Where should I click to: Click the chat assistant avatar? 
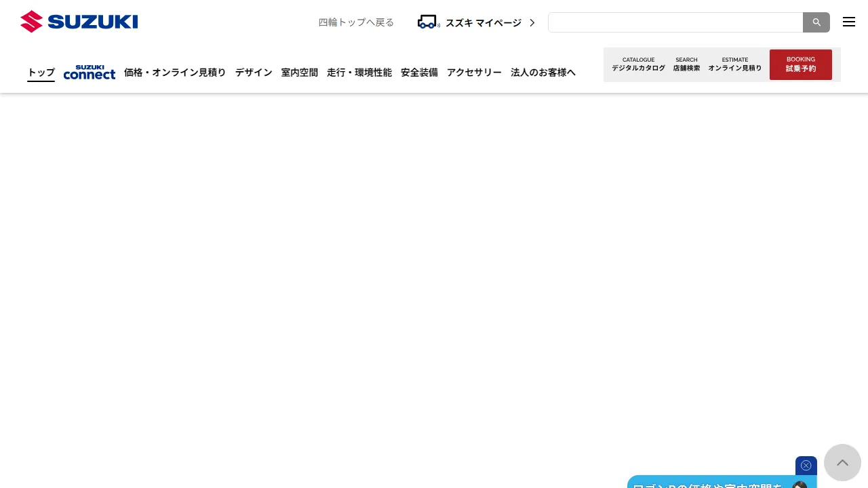pos(800,485)
